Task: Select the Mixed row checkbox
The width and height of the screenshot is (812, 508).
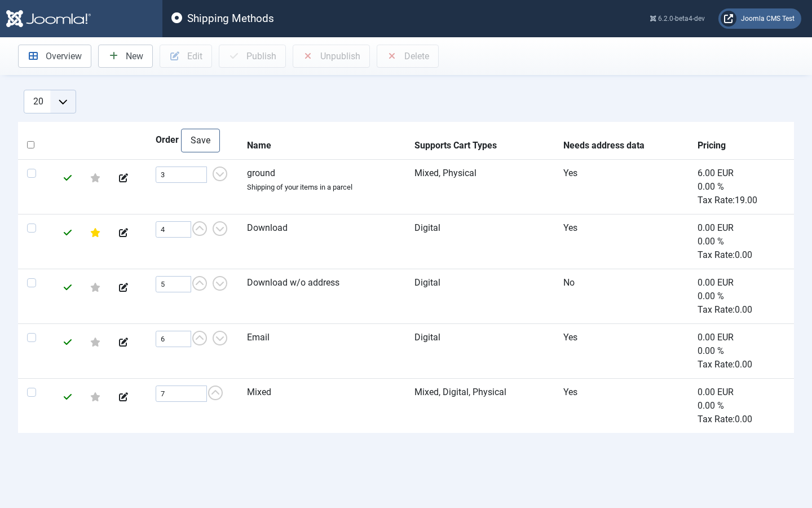Action: point(32,392)
